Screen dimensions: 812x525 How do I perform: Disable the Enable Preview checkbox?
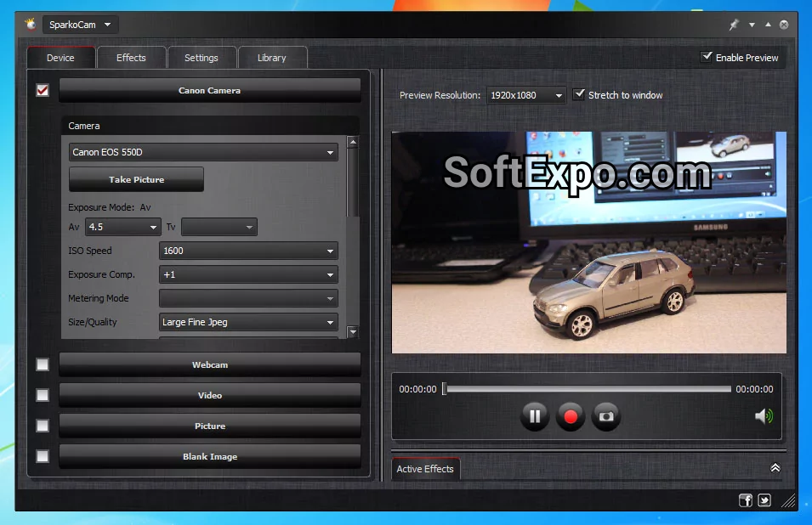click(x=707, y=57)
